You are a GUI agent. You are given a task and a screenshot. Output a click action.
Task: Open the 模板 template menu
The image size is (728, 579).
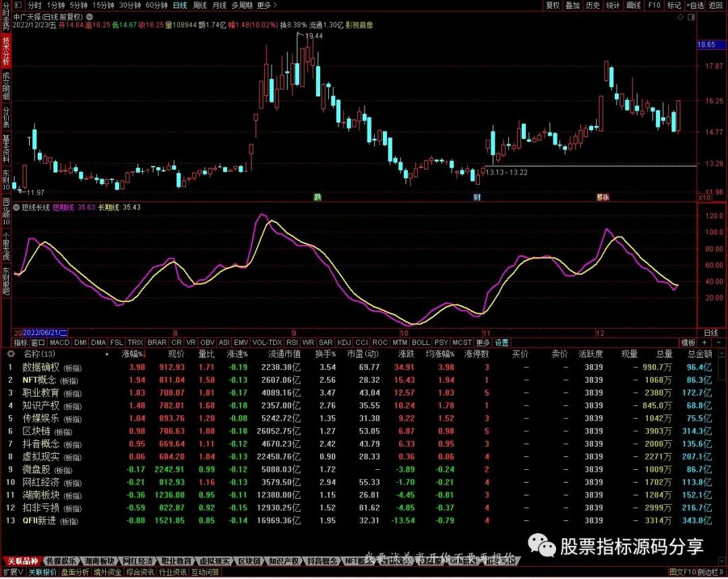coord(688,342)
